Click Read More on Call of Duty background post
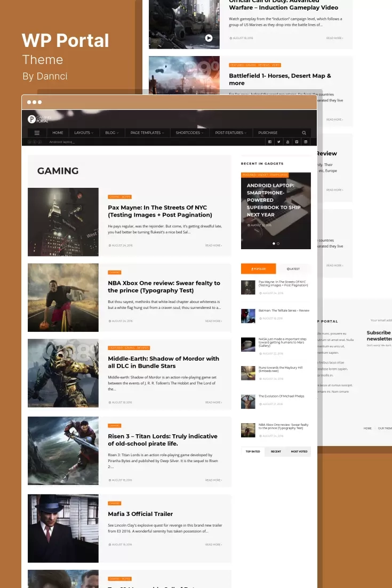The width and height of the screenshot is (392, 588). [x=334, y=38]
